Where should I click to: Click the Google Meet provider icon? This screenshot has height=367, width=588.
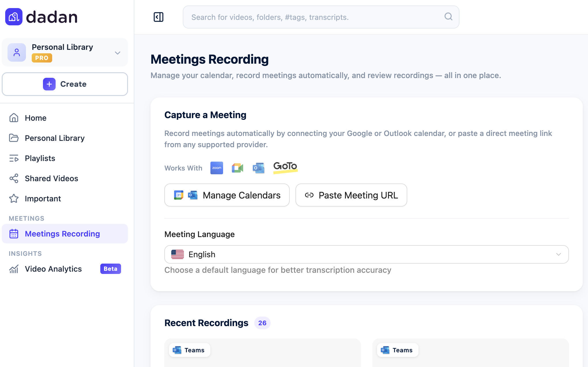pyautogui.click(x=238, y=168)
